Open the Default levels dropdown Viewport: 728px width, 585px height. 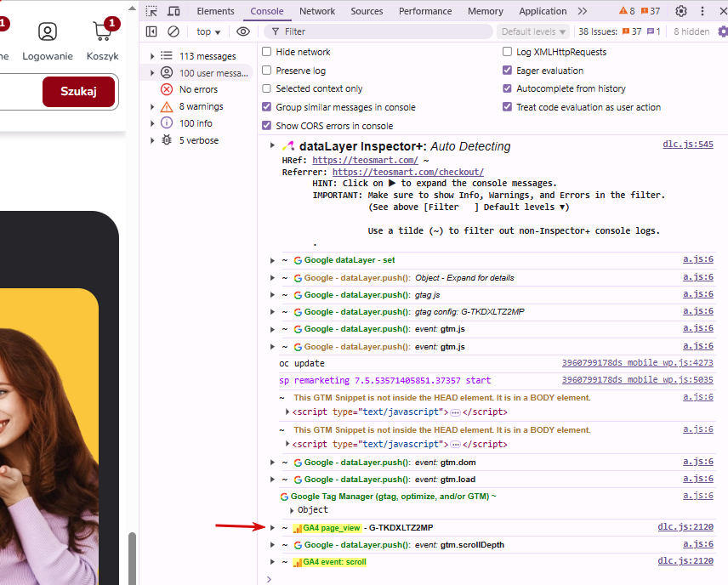pos(533,31)
